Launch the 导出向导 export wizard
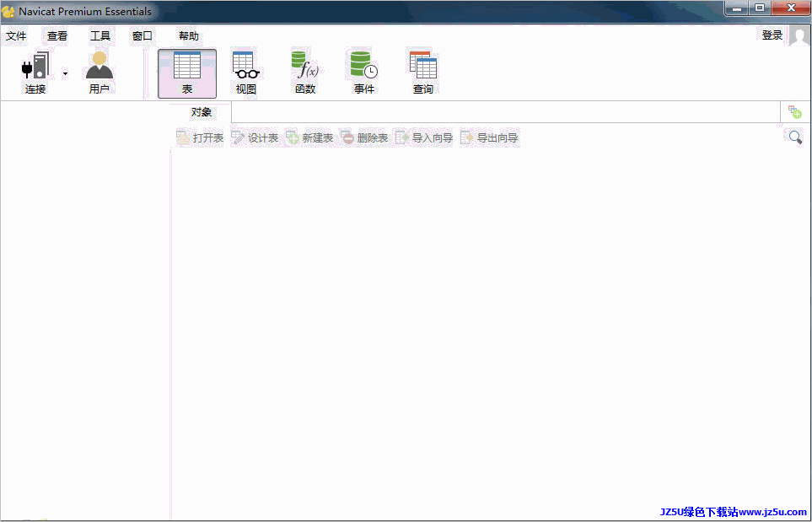This screenshot has width=812, height=522. tap(489, 137)
